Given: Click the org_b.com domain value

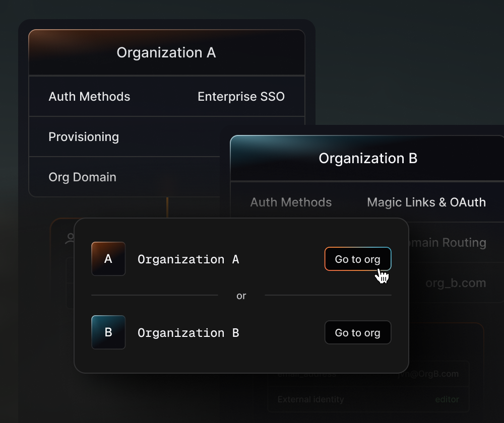Looking at the screenshot, I should tap(456, 283).
